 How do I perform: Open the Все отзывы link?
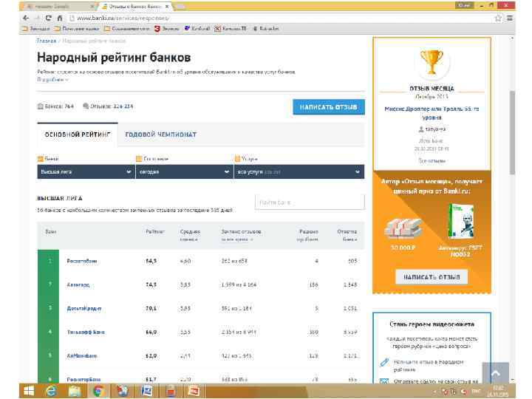[432, 161]
